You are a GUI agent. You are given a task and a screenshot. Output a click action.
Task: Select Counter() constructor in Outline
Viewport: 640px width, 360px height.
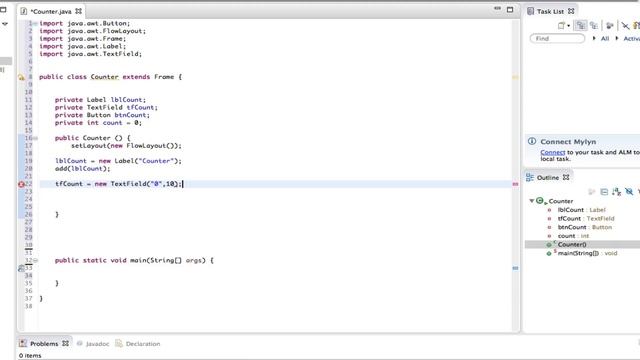(x=572, y=244)
